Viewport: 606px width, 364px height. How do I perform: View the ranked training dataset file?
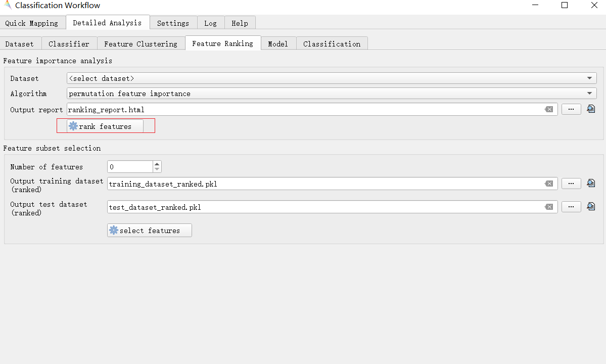(x=591, y=184)
